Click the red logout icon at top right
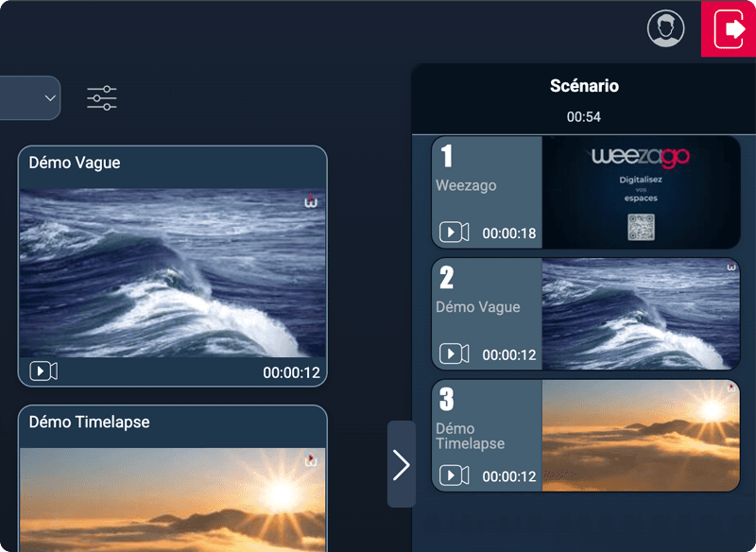Screen dimensions: 756x552 (x=728, y=28)
